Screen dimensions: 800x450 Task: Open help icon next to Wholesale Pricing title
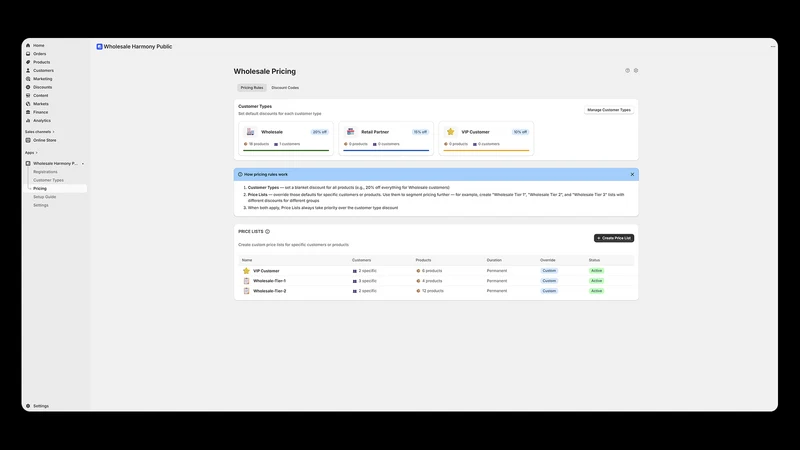[x=628, y=70]
